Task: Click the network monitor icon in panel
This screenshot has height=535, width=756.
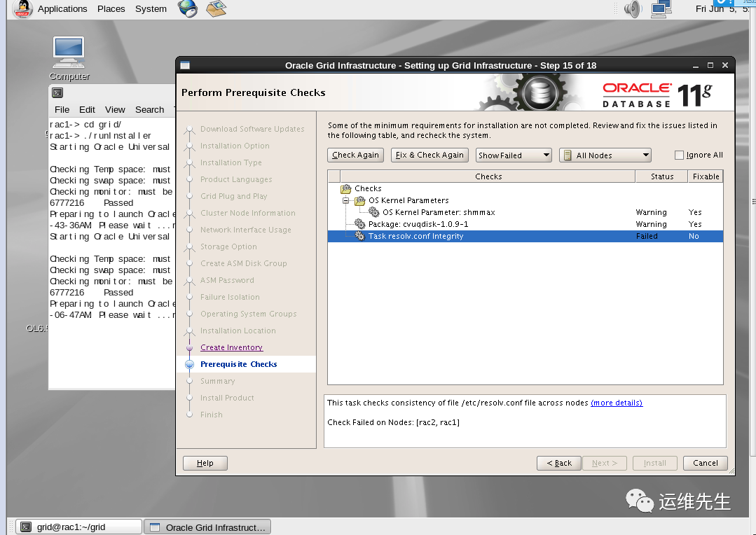Action: click(661, 8)
